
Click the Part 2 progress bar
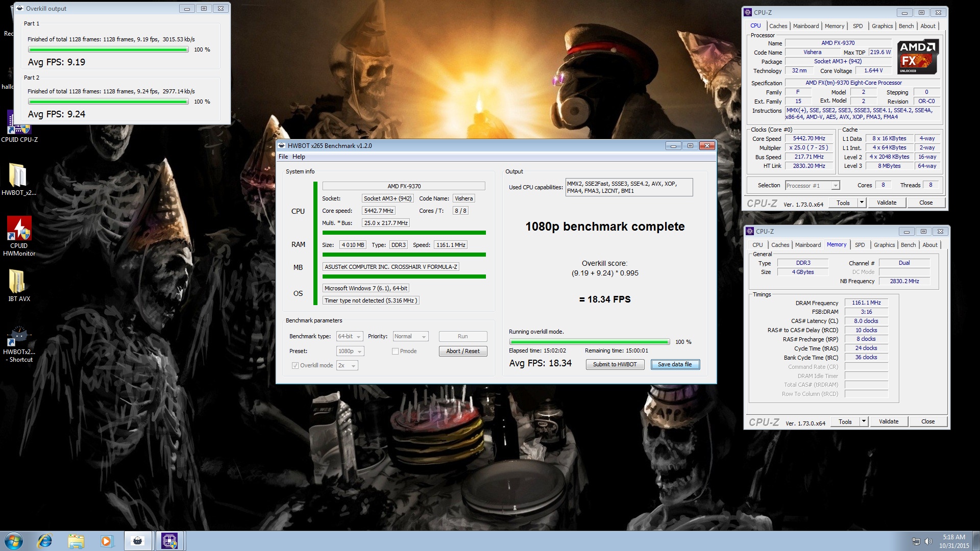coord(108,102)
